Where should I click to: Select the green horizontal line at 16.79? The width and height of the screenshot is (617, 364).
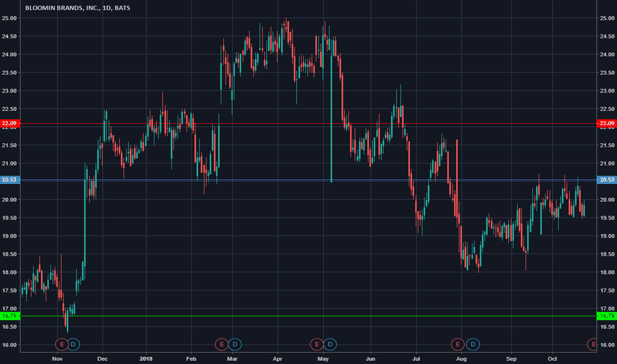tap(308, 316)
